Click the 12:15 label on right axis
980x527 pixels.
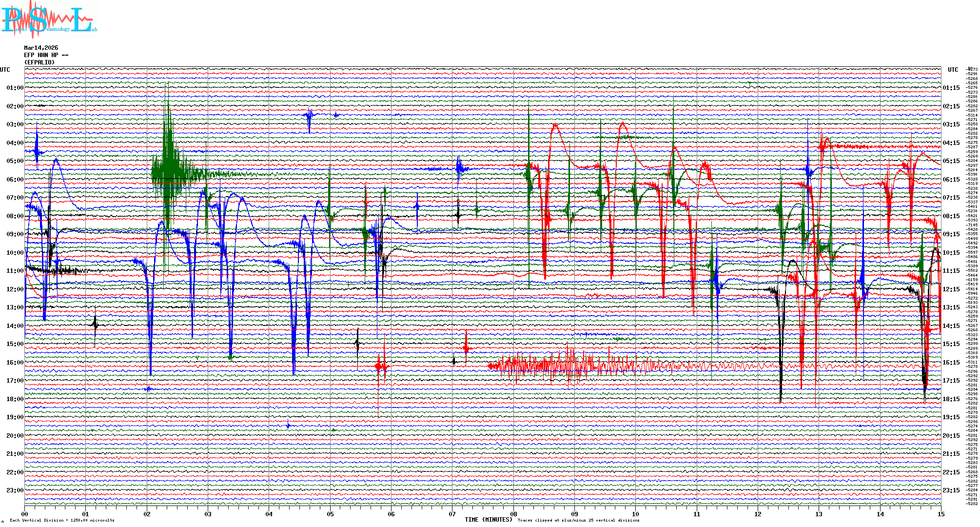tap(951, 289)
